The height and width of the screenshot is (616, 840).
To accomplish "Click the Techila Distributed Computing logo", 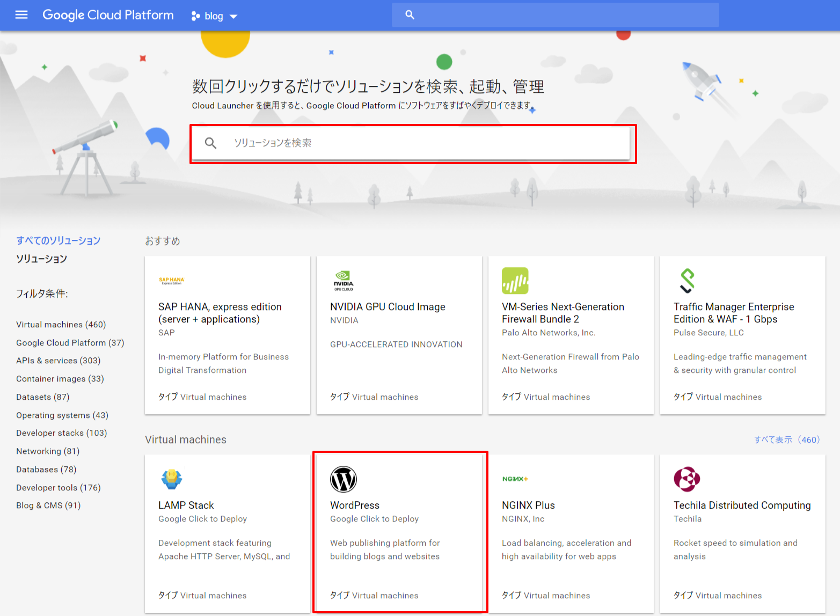I will 687,479.
